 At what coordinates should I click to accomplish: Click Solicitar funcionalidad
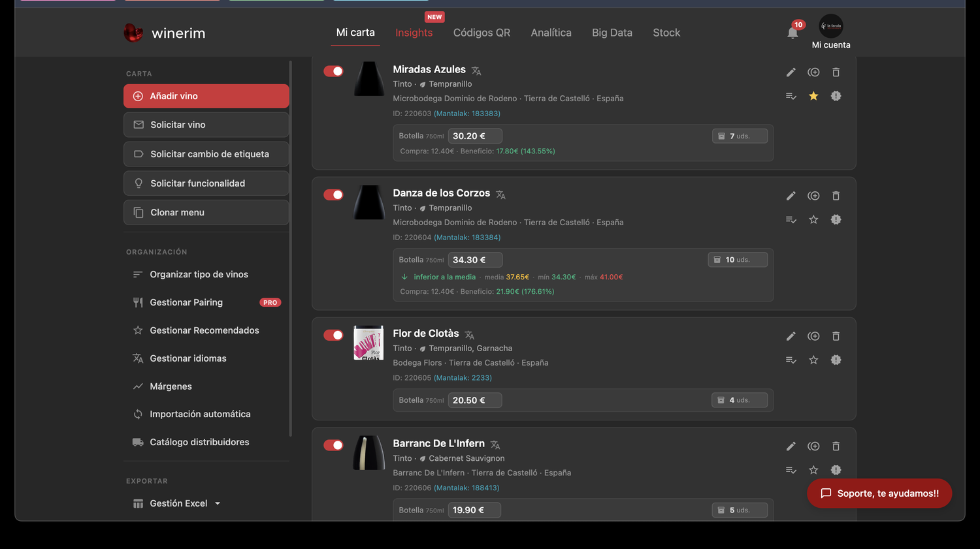click(206, 183)
